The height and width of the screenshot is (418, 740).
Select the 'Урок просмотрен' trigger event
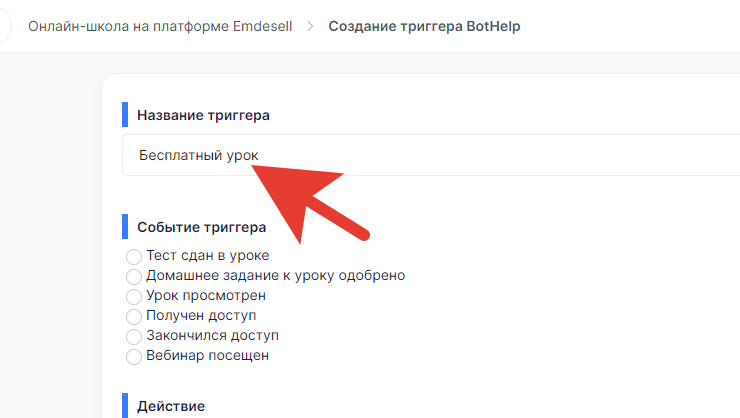pyautogui.click(x=134, y=297)
